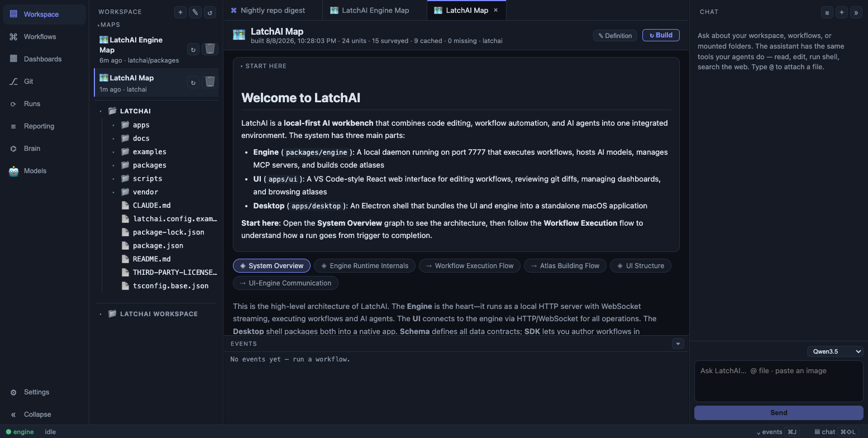868x438 pixels.
Task: Open package-lock.json file
Action: pos(168,232)
